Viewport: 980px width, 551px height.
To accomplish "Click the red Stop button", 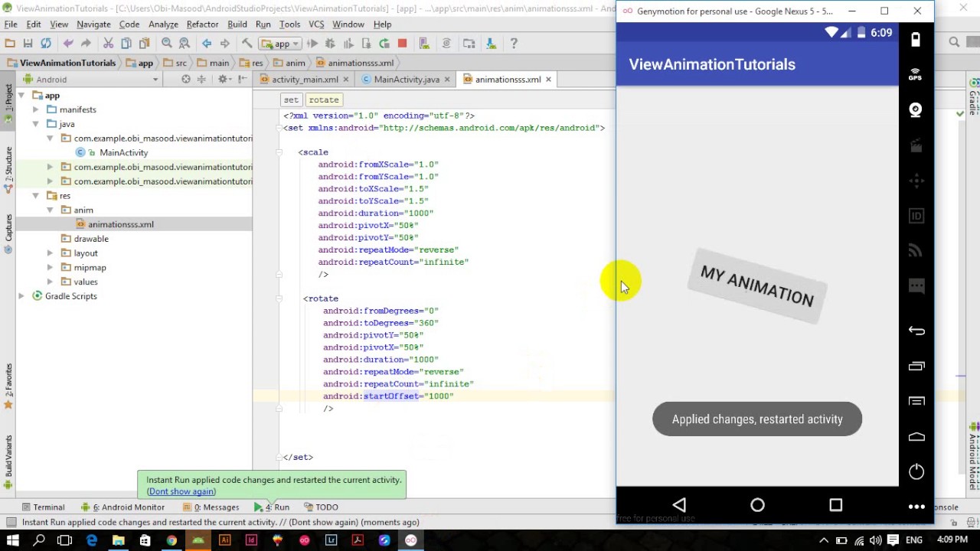I will coord(402,44).
